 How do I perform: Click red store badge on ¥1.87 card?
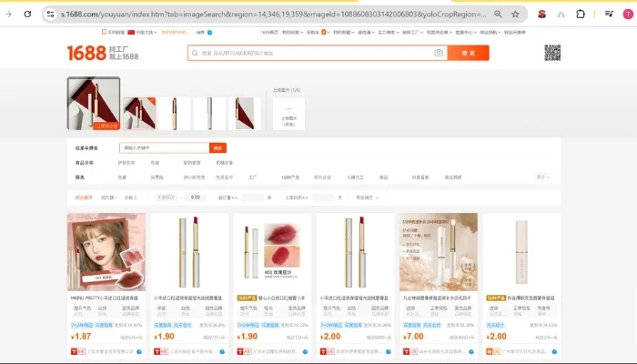[x=78, y=351]
